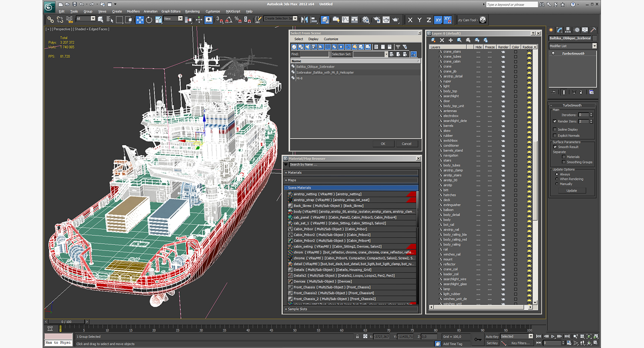Open Manage Layers from main toolbar

click(325, 20)
